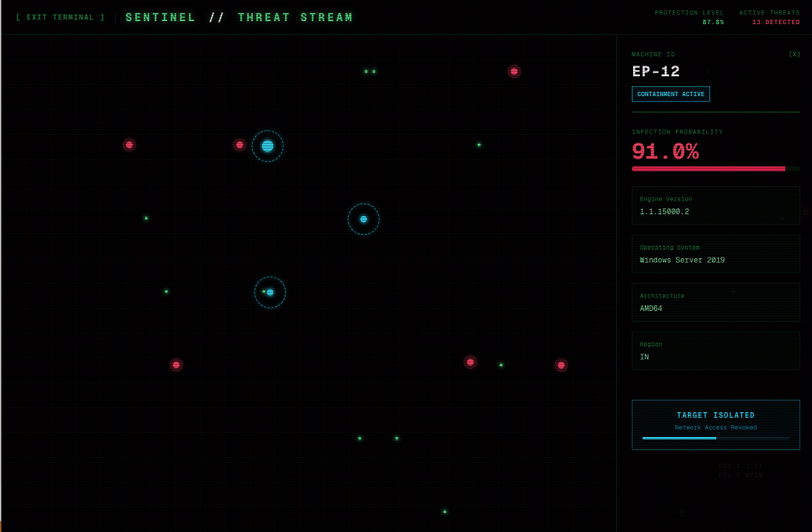Dismiss the EP-12 panel with [X]
This screenshot has width=812, height=532.
tap(795, 54)
